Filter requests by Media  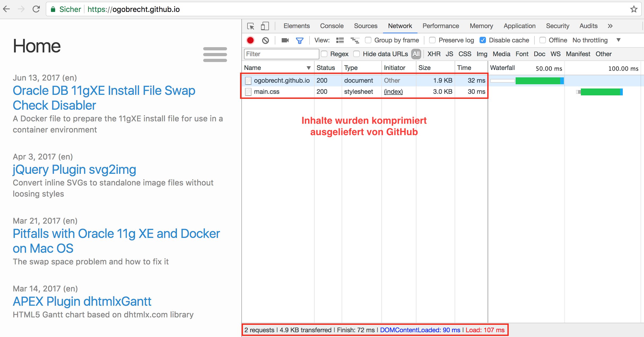coord(501,54)
